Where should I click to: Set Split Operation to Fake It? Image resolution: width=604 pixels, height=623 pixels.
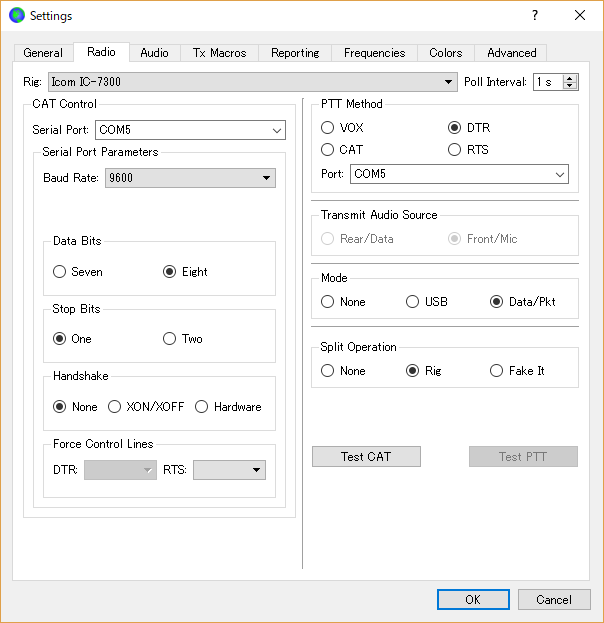click(517, 370)
